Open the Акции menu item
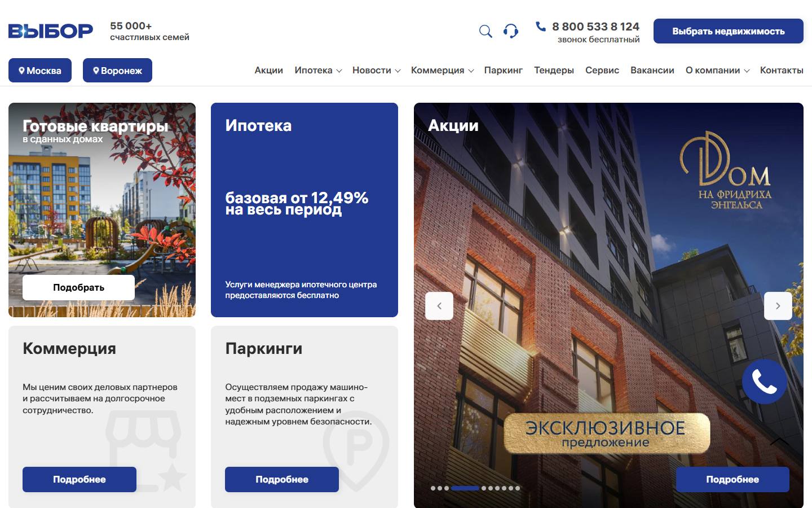The height and width of the screenshot is (508, 812). 268,71
